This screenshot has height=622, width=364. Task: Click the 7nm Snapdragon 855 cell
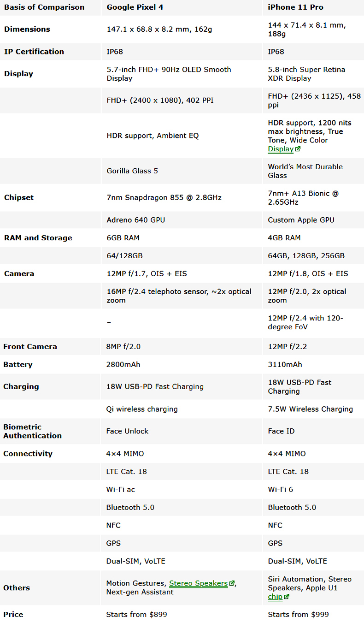click(164, 197)
